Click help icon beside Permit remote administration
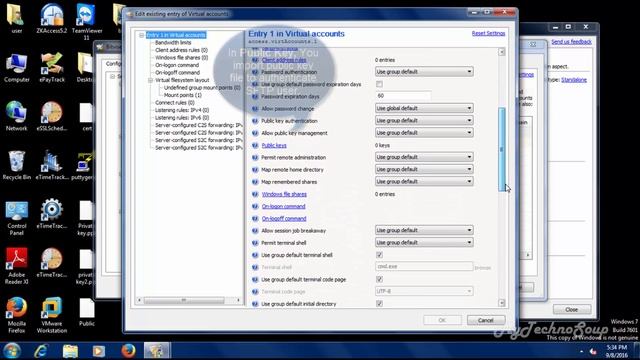Viewport: 640px width, 360px height. point(255,158)
